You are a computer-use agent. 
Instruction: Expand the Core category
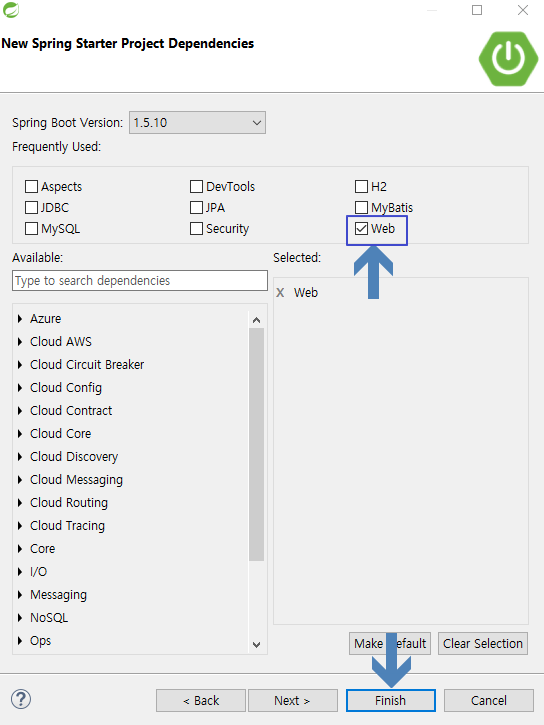20,549
